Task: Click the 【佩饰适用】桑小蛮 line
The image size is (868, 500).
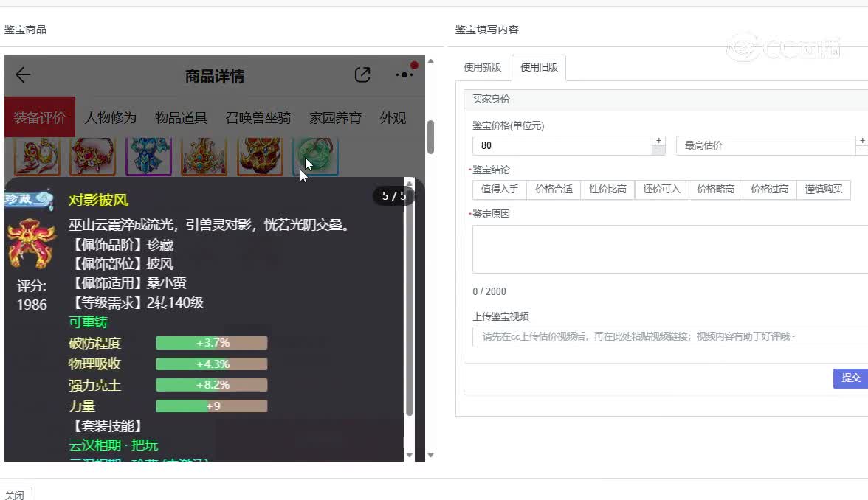Action: pos(128,283)
